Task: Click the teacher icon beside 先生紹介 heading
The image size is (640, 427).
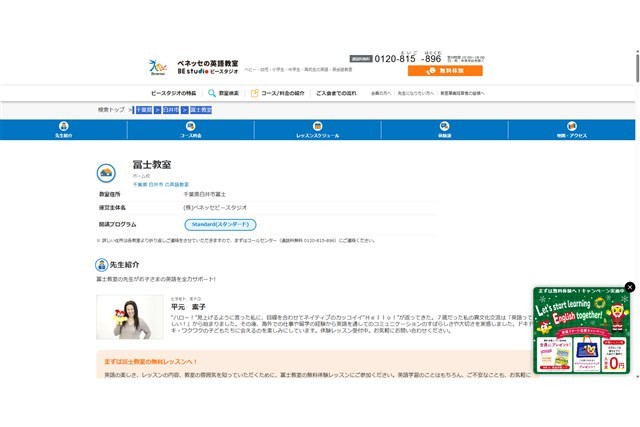Action: pos(101,265)
